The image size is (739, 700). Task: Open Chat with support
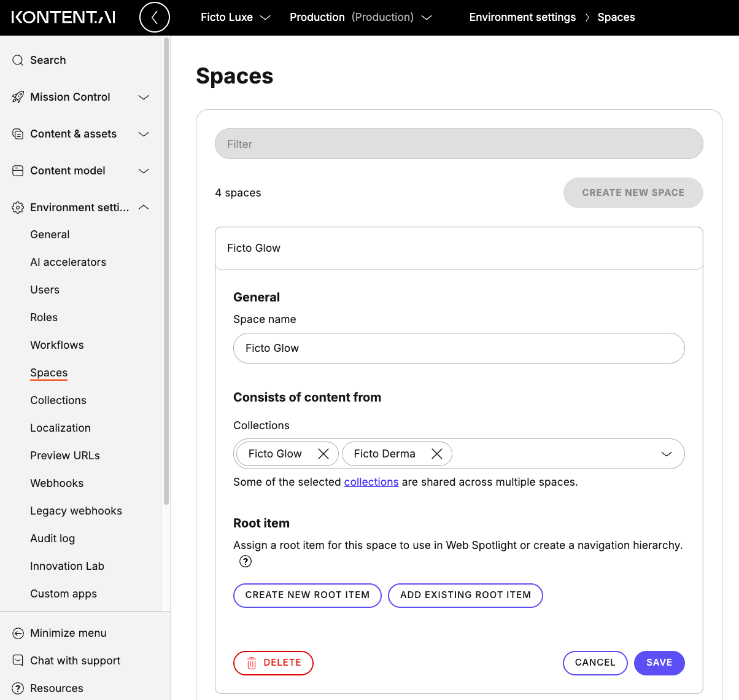tap(75, 661)
